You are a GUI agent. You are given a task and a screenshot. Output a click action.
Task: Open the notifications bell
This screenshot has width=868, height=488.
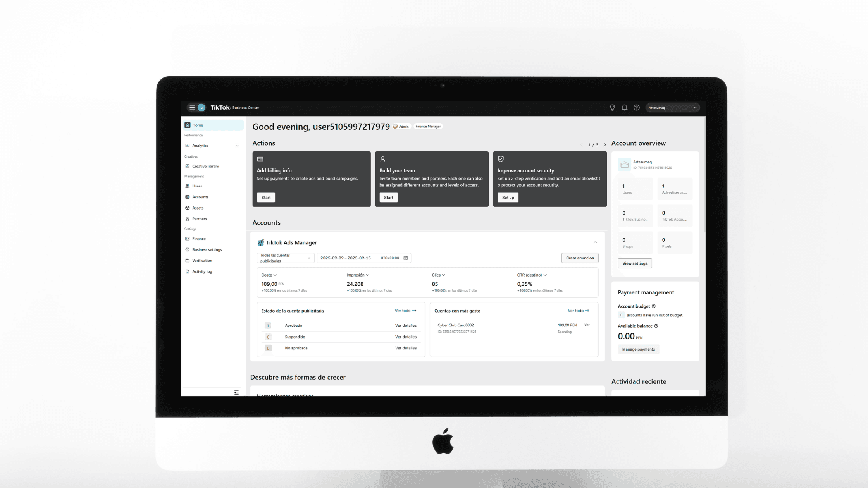(x=624, y=108)
